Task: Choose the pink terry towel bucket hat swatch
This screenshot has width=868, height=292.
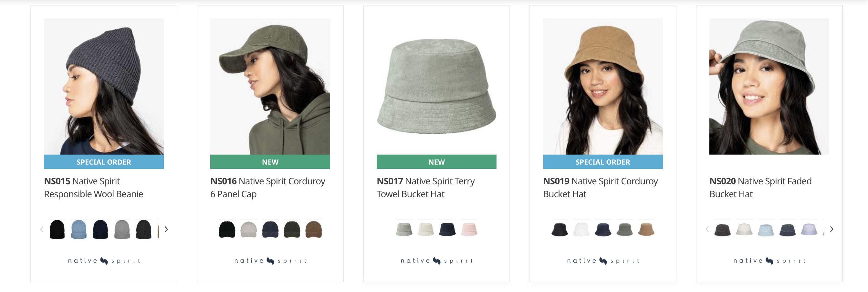Action: (469, 229)
